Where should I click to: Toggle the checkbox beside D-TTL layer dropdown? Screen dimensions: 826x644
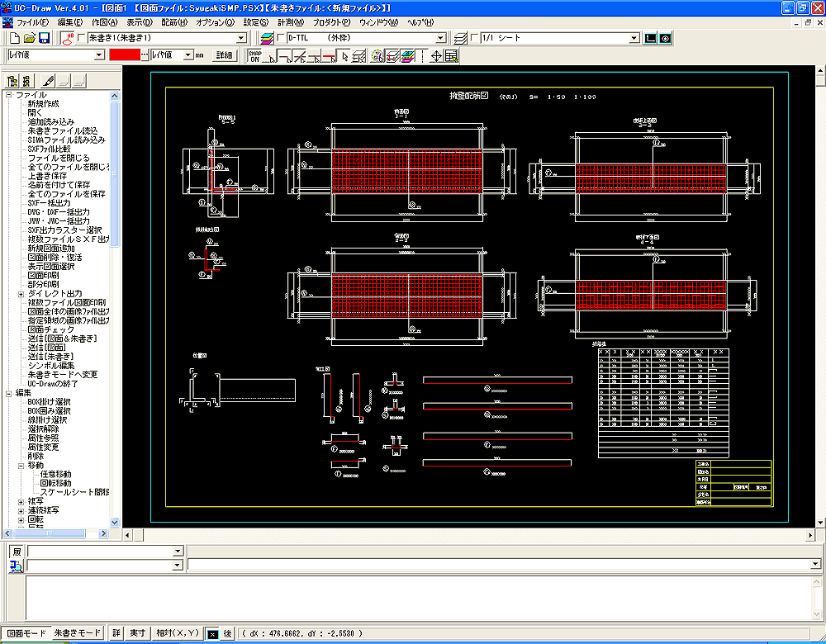(281, 38)
